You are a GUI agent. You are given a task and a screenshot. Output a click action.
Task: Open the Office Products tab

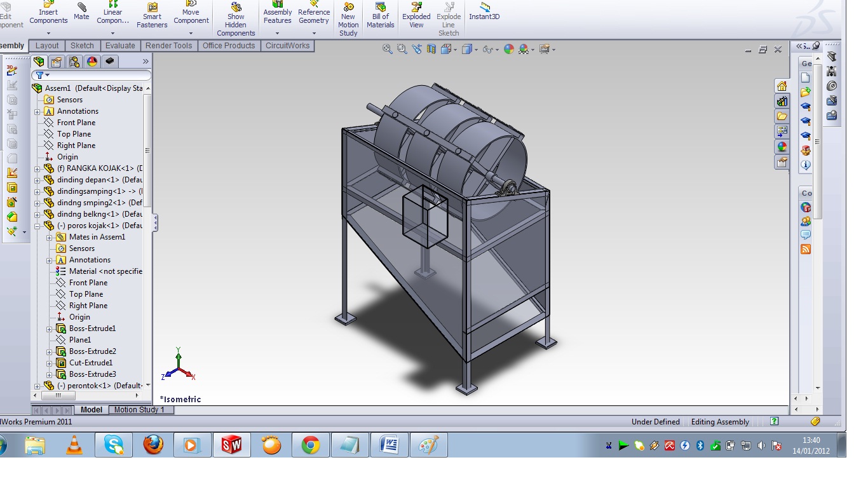(x=228, y=45)
